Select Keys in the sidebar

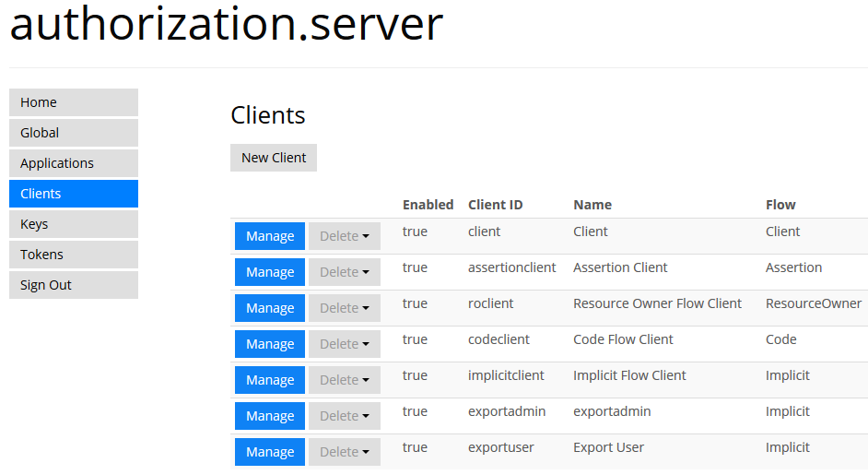click(x=74, y=224)
